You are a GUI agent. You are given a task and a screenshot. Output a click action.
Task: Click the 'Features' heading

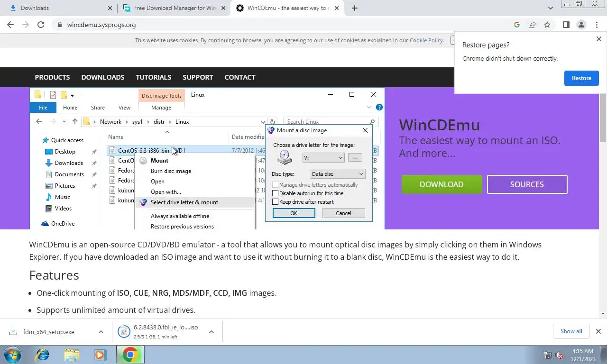[x=54, y=275]
